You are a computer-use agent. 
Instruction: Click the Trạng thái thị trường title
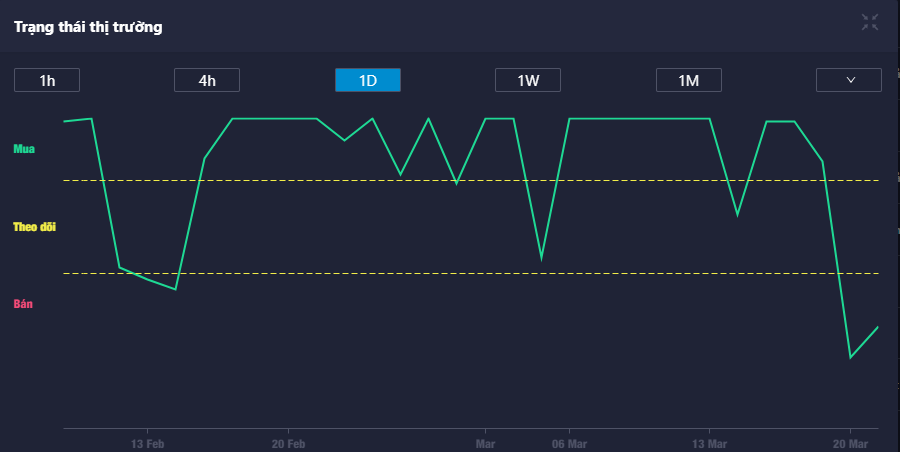pyautogui.click(x=88, y=27)
